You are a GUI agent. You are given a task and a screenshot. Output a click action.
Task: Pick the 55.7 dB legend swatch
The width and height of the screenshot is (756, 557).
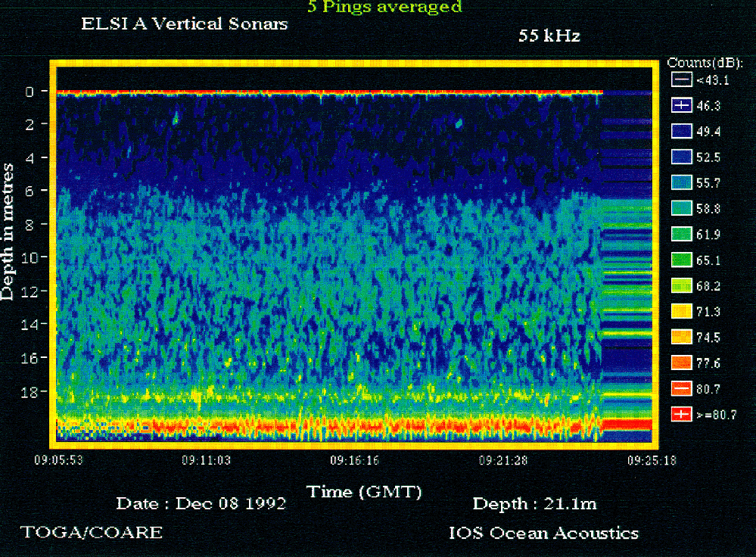pos(682,183)
